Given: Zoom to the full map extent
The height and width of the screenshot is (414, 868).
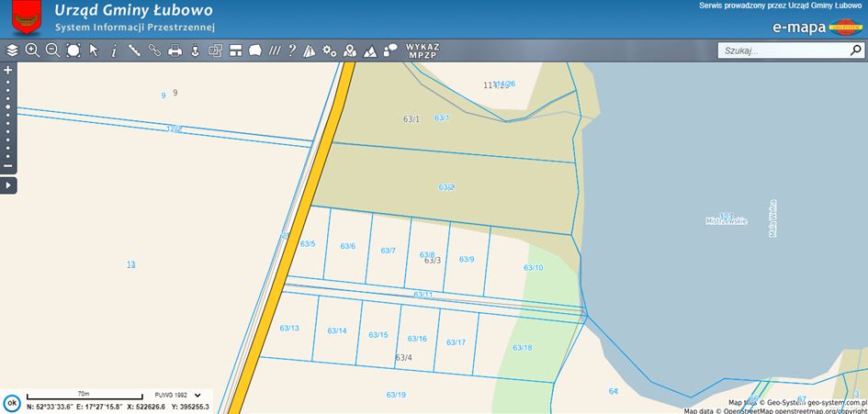Looking at the screenshot, I should (x=73, y=50).
